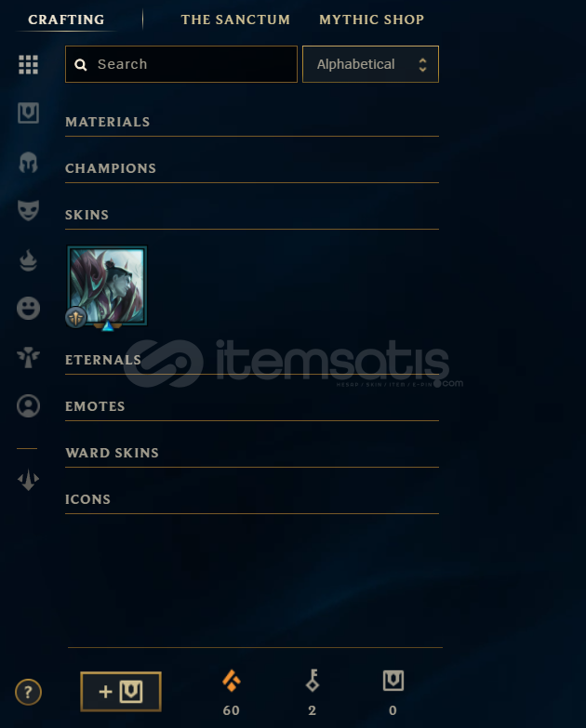Select the skin shard thumbnail
This screenshot has height=728, width=586.
click(x=107, y=286)
